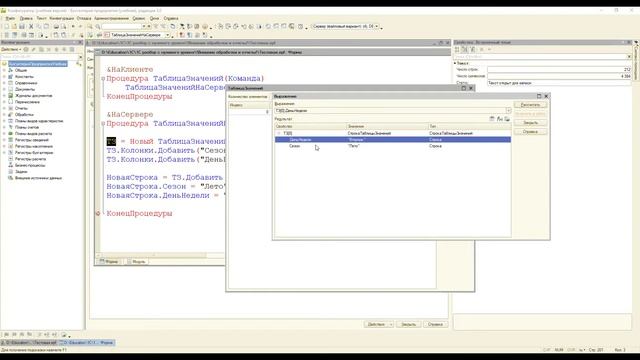Click the Print toolbar icon
This screenshot has width=640, height=360.
coord(56,27)
